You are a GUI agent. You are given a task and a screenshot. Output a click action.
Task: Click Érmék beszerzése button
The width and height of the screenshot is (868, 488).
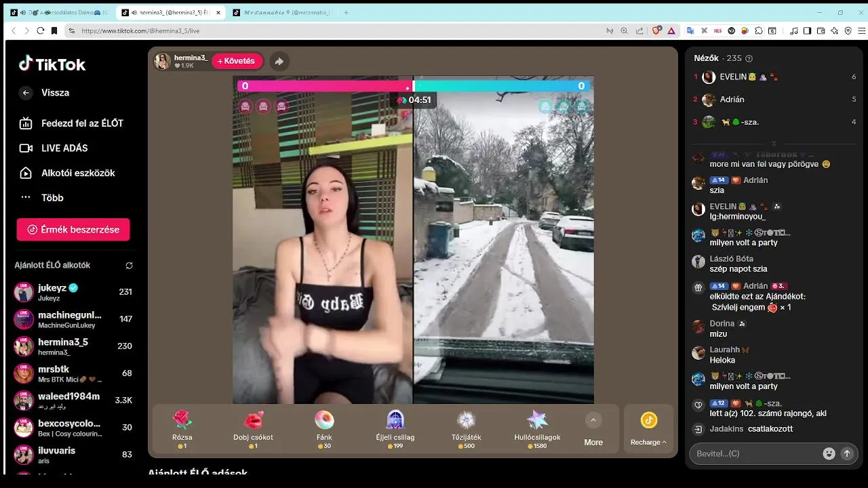click(x=73, y=229)
